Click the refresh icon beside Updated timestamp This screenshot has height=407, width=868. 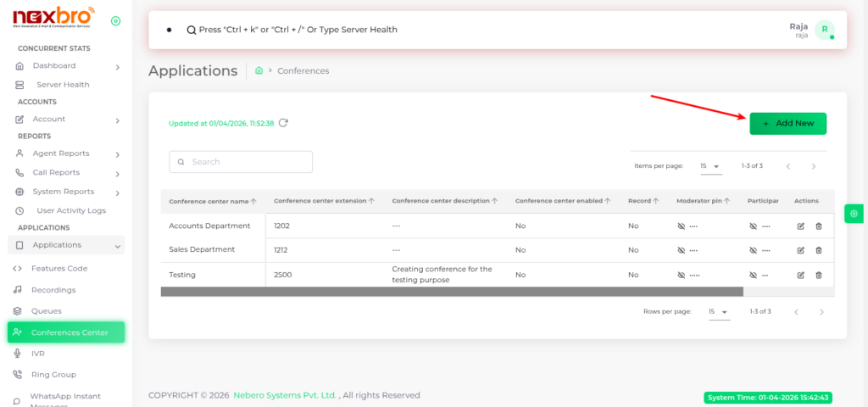click(283, 123)
